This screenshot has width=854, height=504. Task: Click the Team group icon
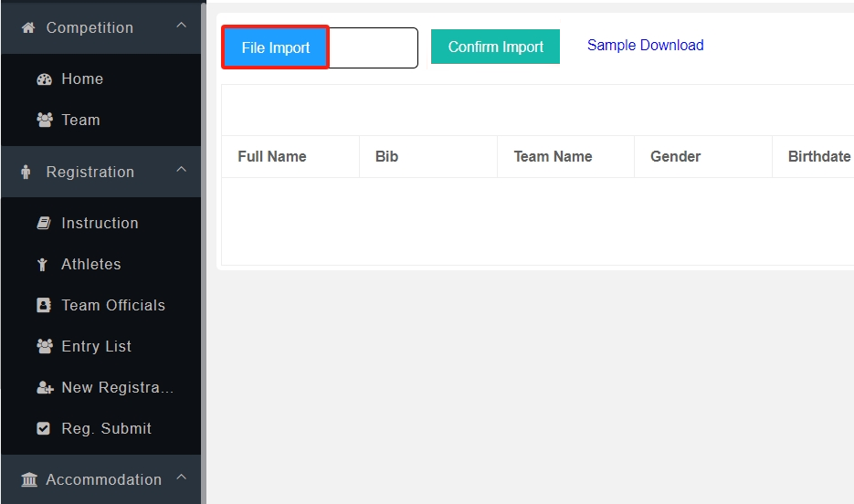point(44,120)
